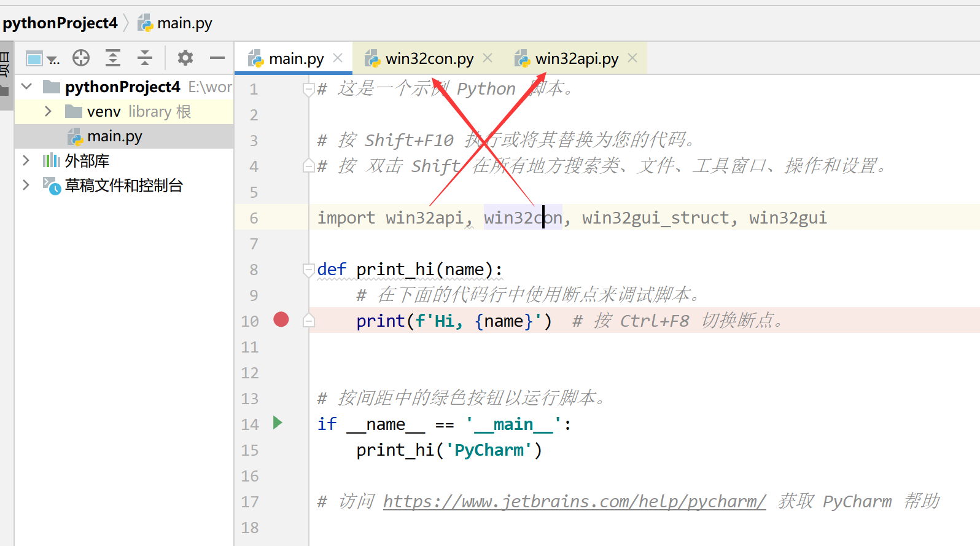Screen dimensions: 980x546
Task: Fold the comment block at line 1
Action: click(309, 90)
